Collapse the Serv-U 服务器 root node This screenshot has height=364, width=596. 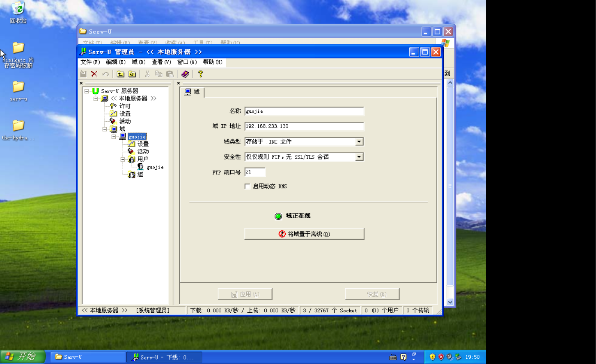coord(87,91)
